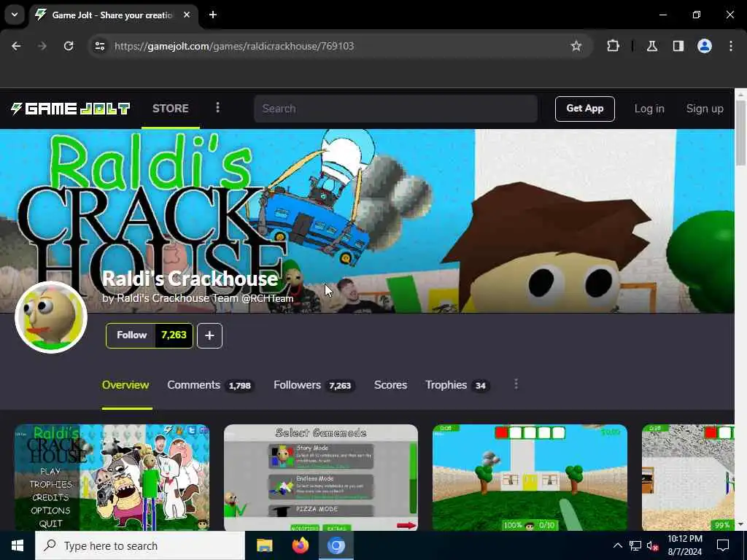Click the browser forward arrow
The height and width of the screenshot is (560, 747).
click(42, 46)
